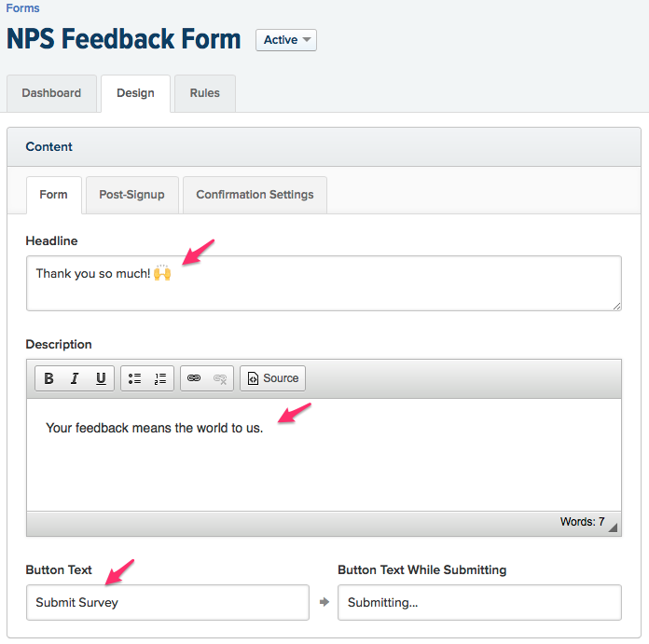Click the Button Text While Submitting label
This screenshot has width=649, height=644.
[x=422, y=569]
